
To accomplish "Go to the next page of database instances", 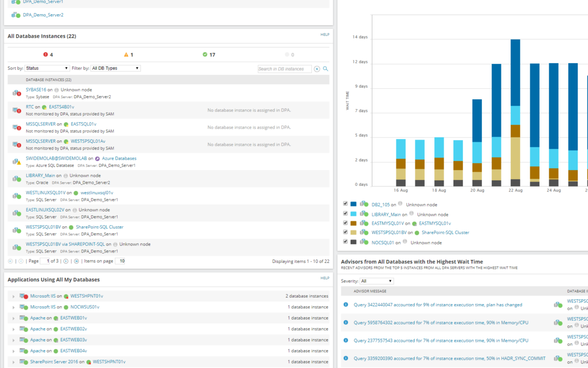I will click(66, 261).
